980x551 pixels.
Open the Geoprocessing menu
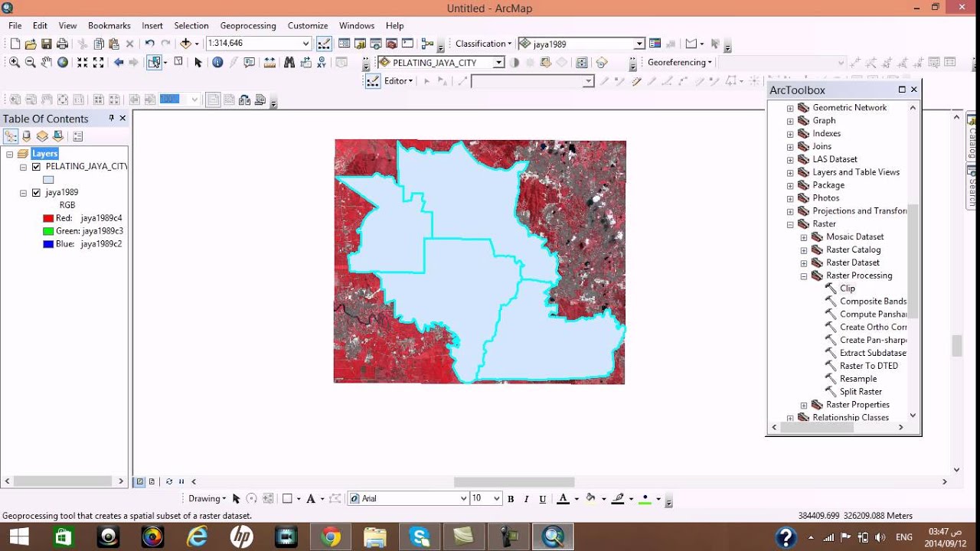click(248, 26)
